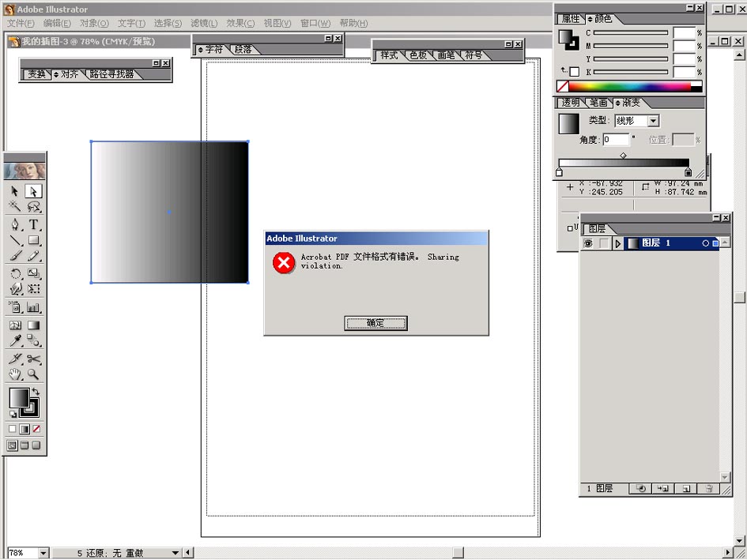Open the 窗口(W) menu
This screenshot has height=560, width=747.
315,23
